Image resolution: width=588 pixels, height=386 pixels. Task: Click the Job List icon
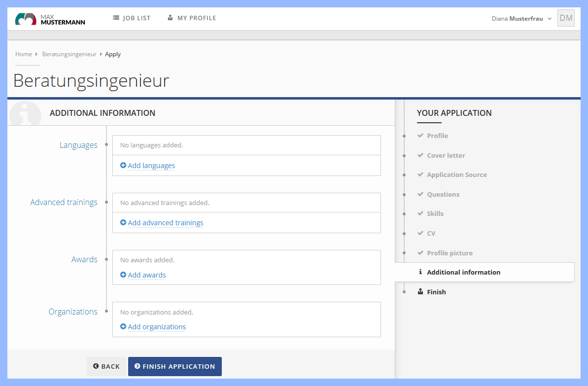click(x=117, y=18)
